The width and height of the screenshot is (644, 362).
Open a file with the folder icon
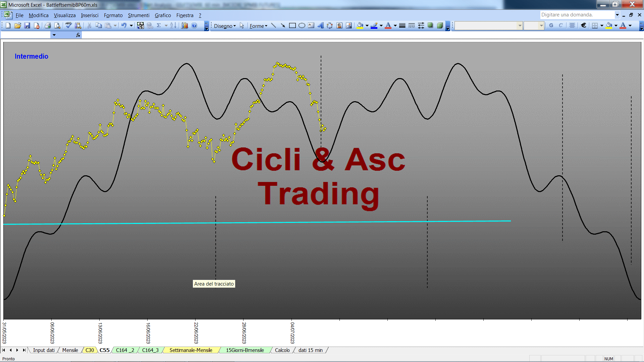(x=18, y=25)
